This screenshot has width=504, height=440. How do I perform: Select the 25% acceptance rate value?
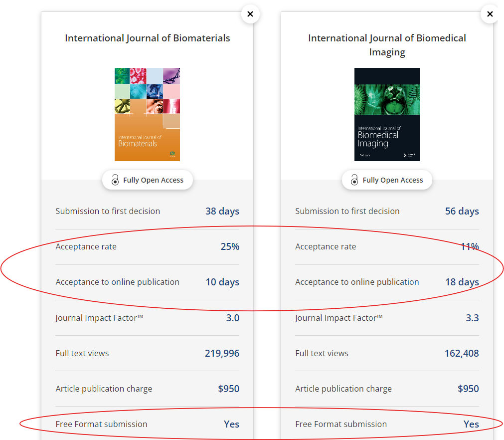click(x=230, y=246)
